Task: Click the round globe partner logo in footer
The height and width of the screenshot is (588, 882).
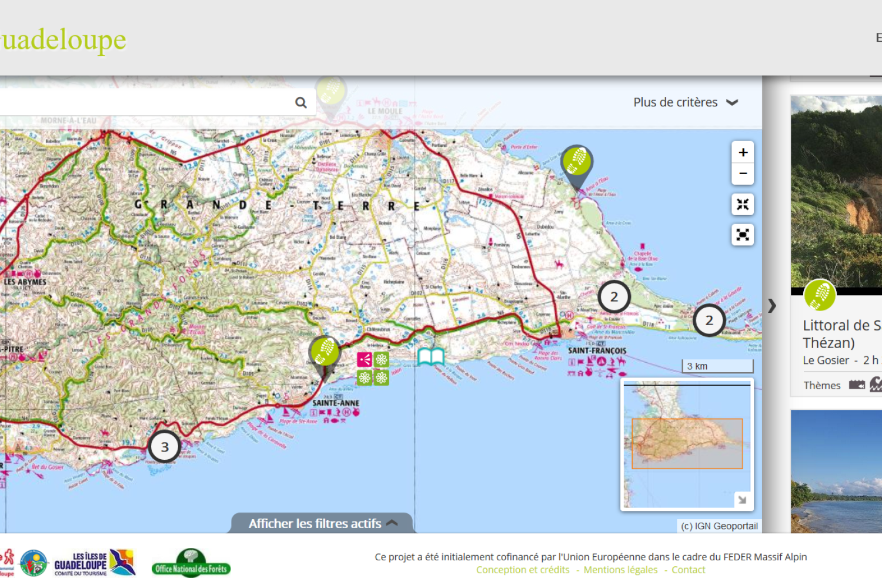Action: (x=34, y=563)
